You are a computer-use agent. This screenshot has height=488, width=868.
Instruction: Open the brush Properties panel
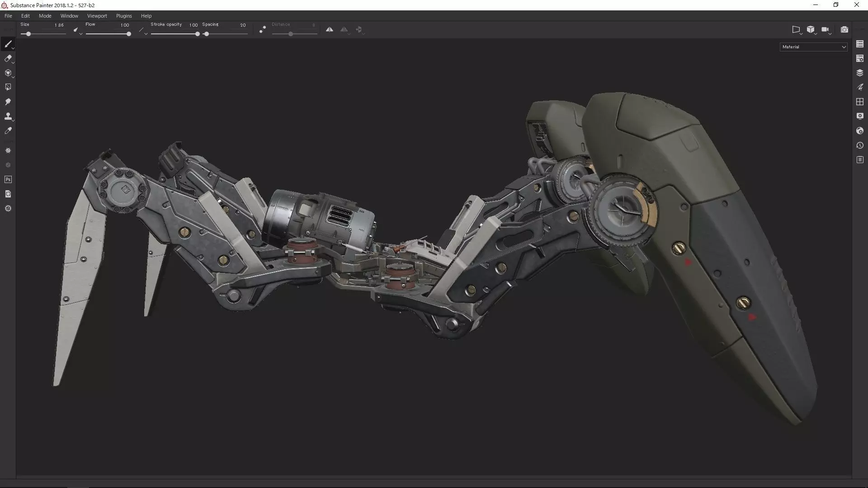[860, 87]
